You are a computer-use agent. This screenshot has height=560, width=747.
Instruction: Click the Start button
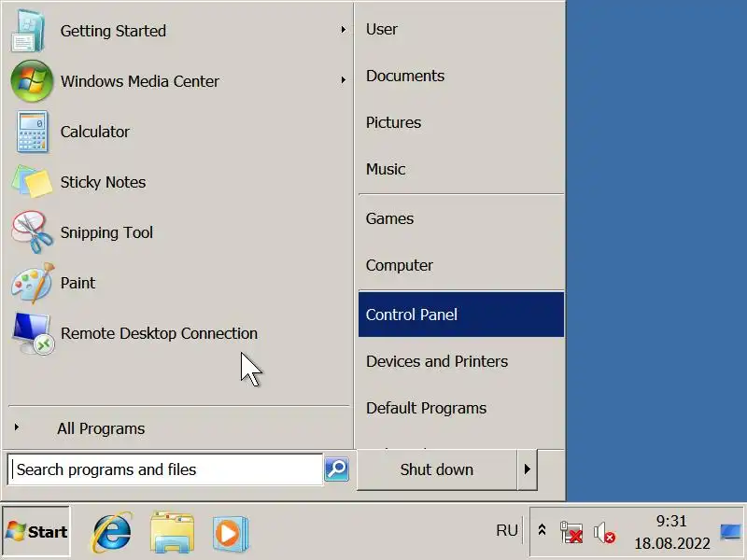pyautogui.click(x=36, y=531)
